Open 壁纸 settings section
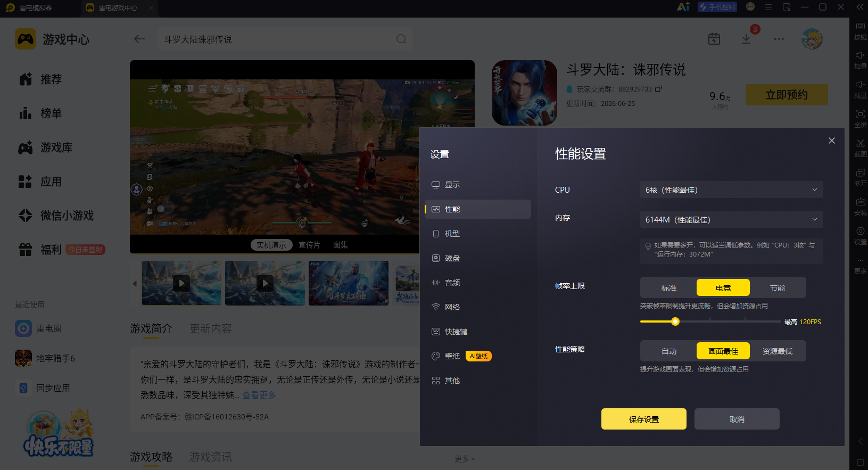The image size is (868, 470). coord(478,356)
